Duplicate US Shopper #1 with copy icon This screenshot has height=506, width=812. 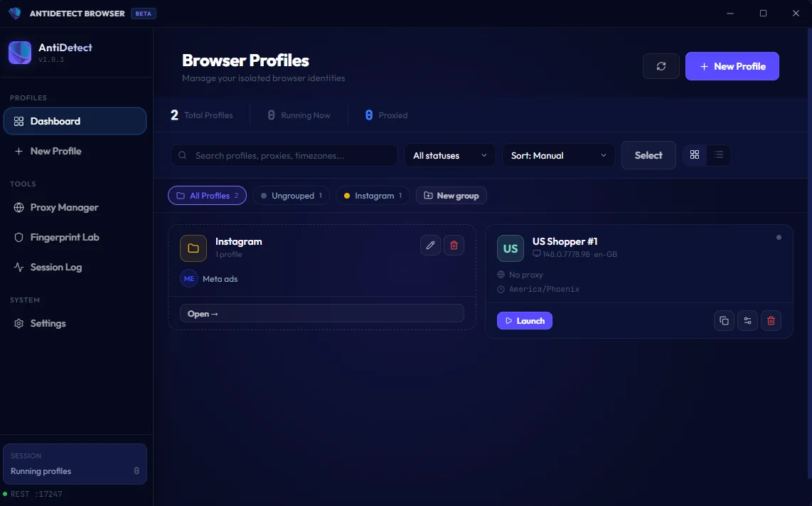click(724, 320)
